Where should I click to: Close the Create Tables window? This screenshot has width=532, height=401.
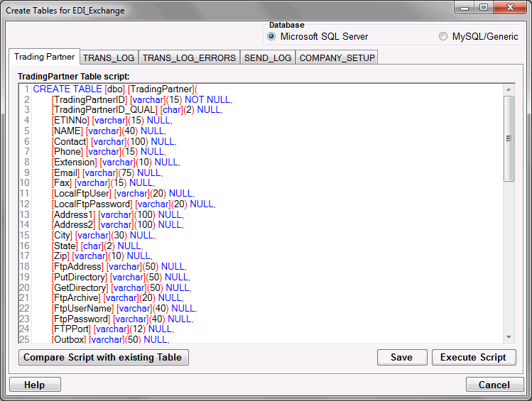coord(509,8)
